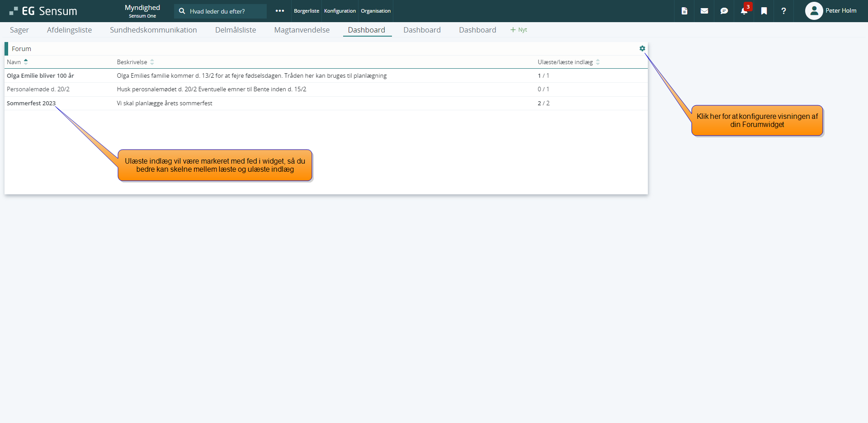Click the EG Sensum logo
This screenshot has width=868, height=423.
click(x=43, y=11)
